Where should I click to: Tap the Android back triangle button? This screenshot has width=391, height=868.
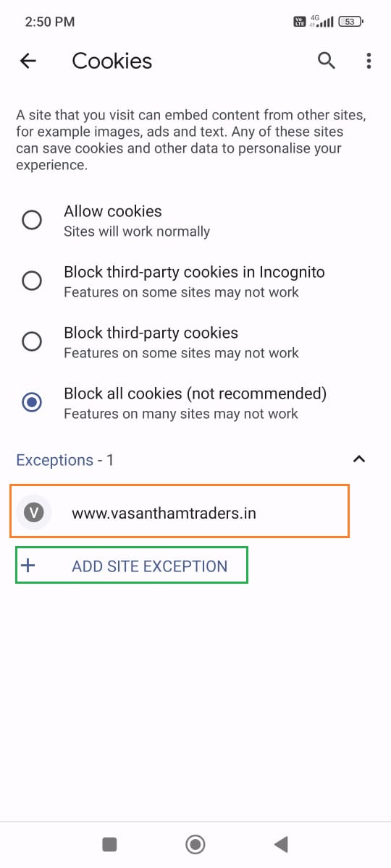(281, 843)
